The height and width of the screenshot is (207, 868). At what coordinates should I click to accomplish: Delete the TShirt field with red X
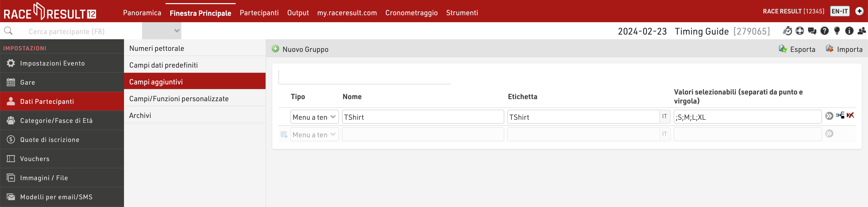click(x=850, y=115)
